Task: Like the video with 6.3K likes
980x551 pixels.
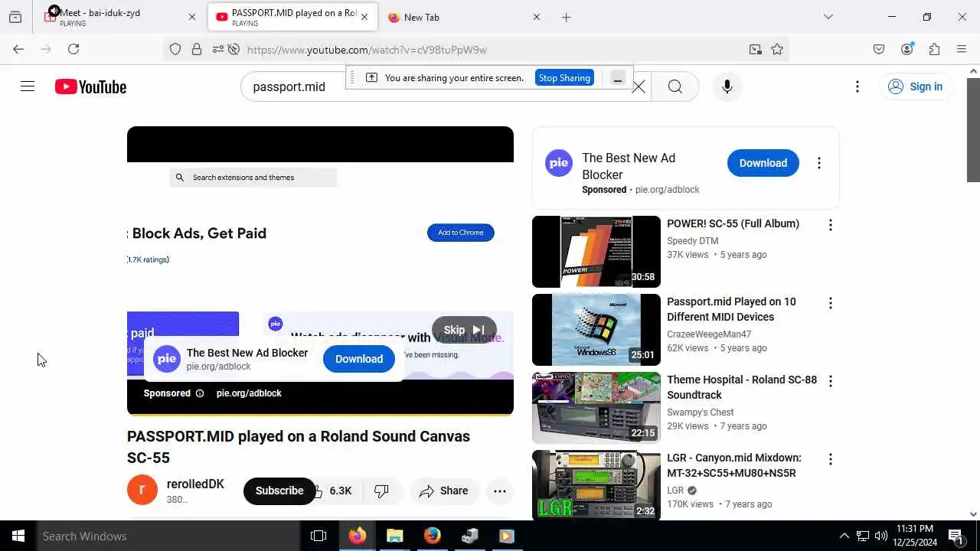Action: point(336,491)
